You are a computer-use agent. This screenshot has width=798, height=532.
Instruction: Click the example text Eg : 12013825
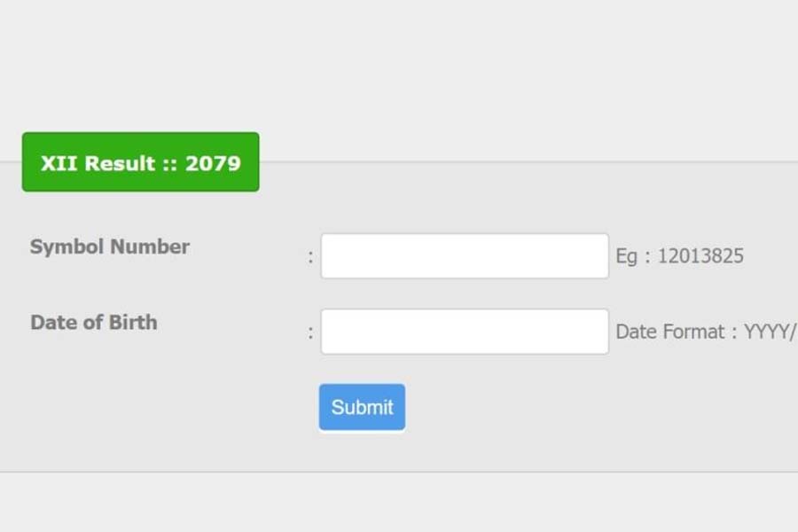click(x=680, y=256)
